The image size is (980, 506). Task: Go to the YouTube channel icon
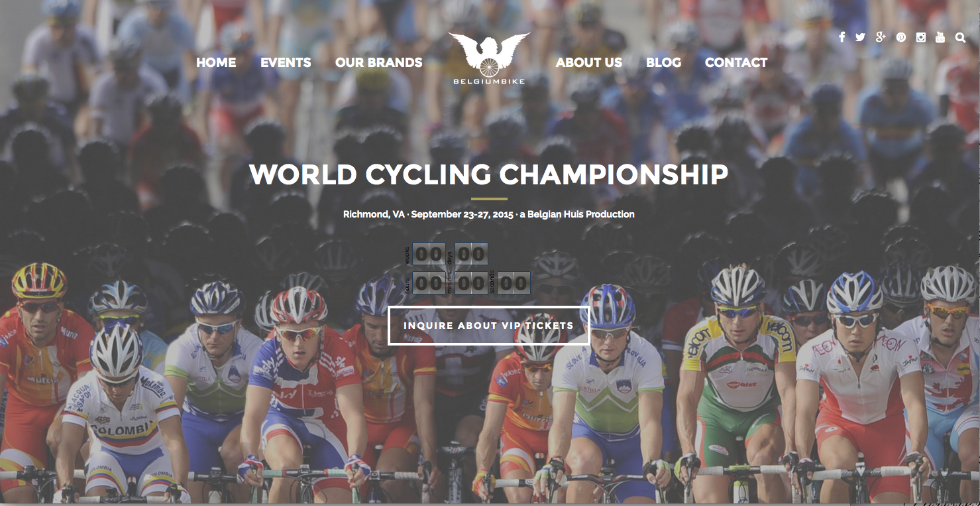pyautogui.click(x=940, y=37)
